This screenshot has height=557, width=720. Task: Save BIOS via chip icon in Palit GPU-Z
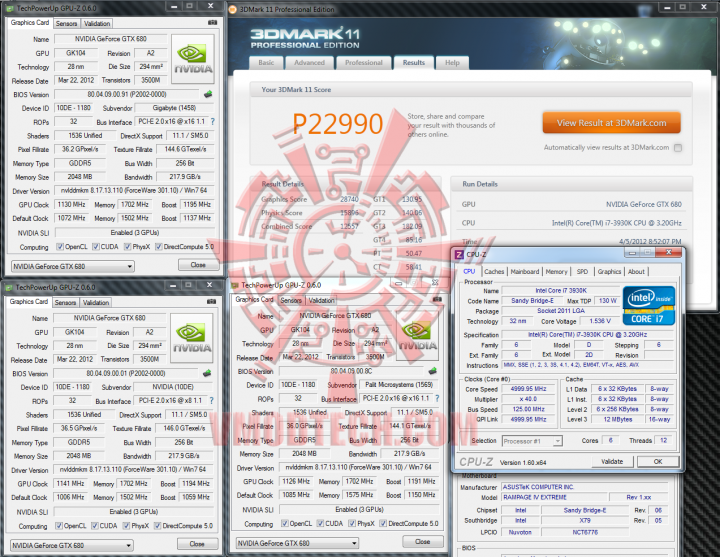[432, 371]
